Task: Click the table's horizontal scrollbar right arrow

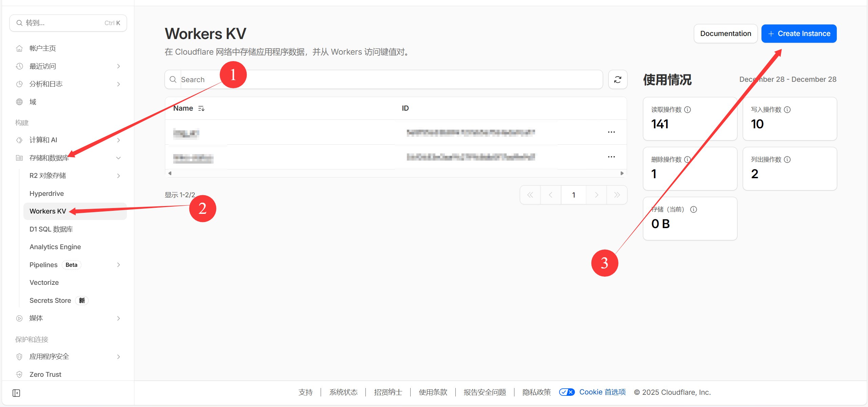Action: click(622, 173)
